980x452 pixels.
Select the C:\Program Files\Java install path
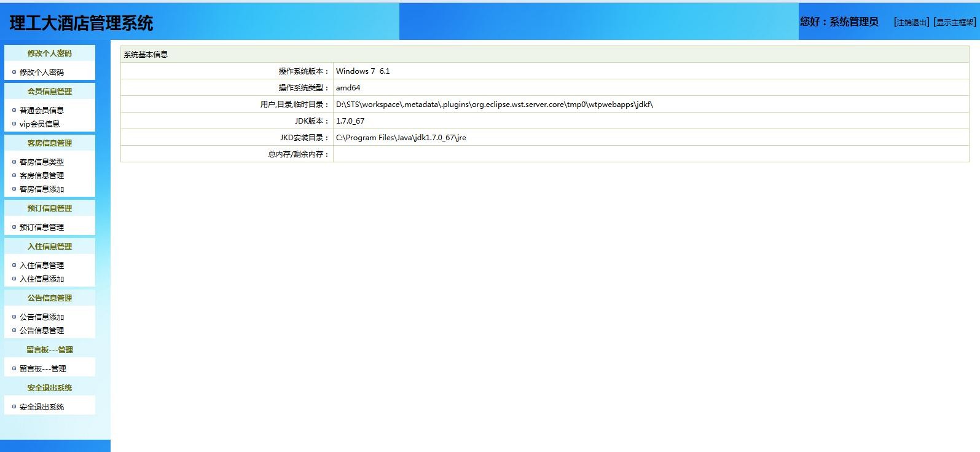pyautogui.click(x=401, y=137)
